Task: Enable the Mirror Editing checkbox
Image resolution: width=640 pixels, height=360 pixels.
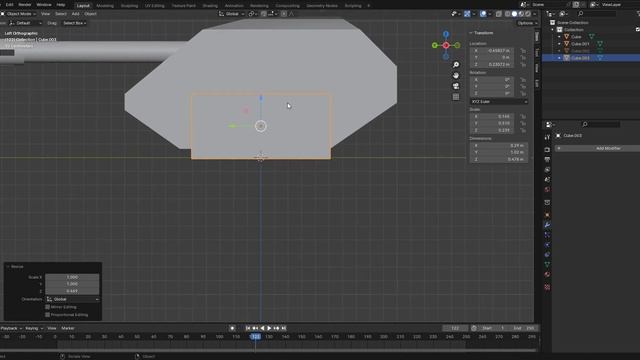Action: pyautogui.click(x=48, y=307)
